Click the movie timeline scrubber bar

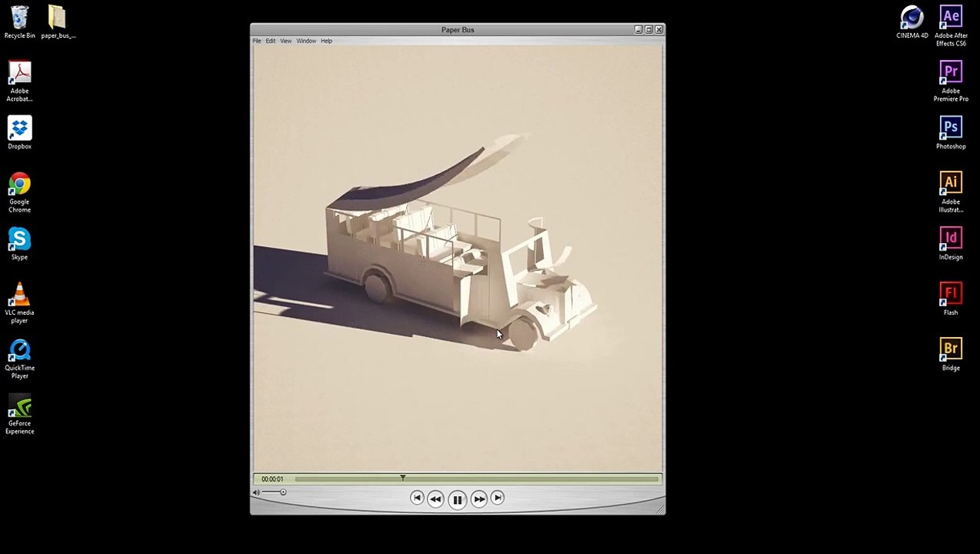point(476,479)
